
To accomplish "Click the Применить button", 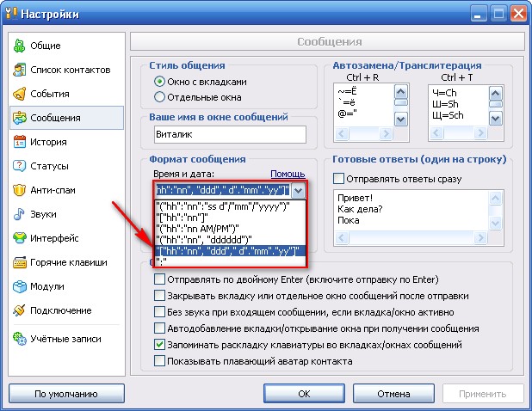I will tap(483, 394).
